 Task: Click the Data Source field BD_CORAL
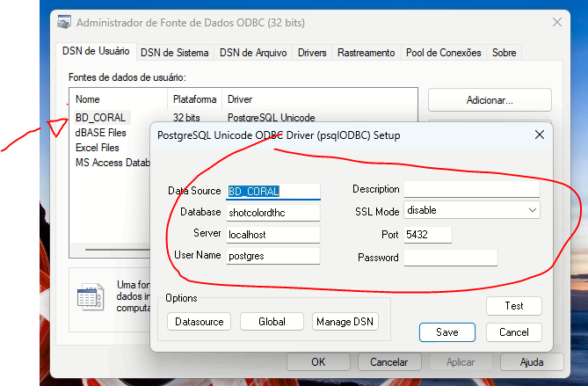tap(273, 192)
